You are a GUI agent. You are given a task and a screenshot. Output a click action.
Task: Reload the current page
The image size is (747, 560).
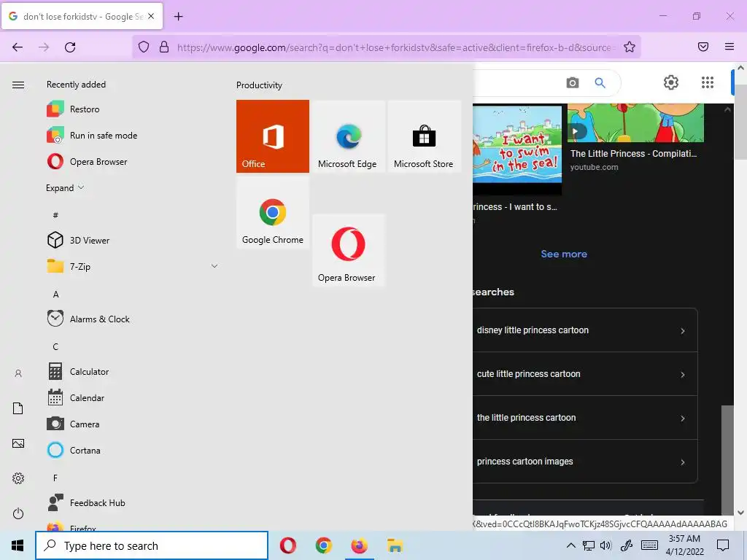coord(70,47)
